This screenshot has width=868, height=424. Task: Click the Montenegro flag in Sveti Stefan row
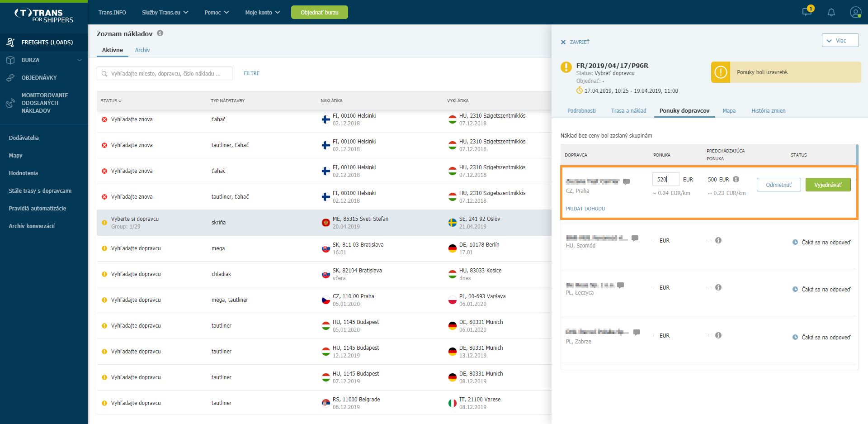[325, 223]
